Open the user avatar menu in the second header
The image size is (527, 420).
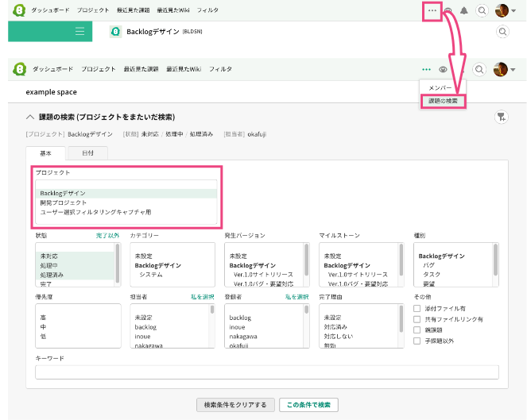tap(504, 70)
